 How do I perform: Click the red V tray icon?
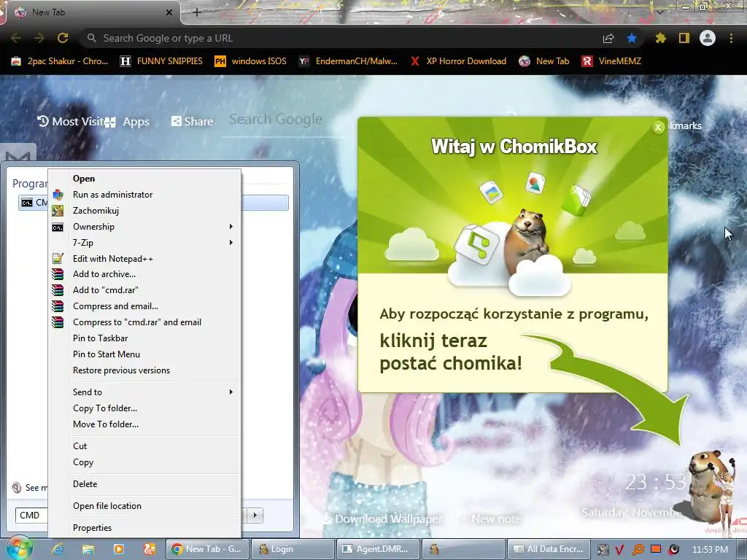coord(619,550)
